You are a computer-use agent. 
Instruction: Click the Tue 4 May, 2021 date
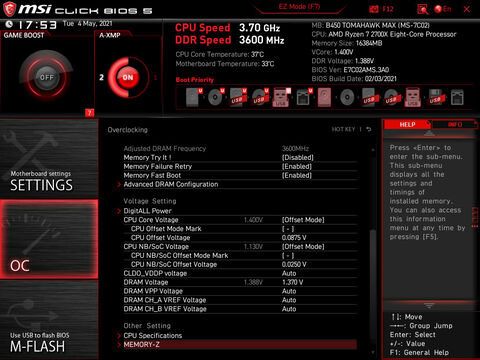(x=88, y=23)
